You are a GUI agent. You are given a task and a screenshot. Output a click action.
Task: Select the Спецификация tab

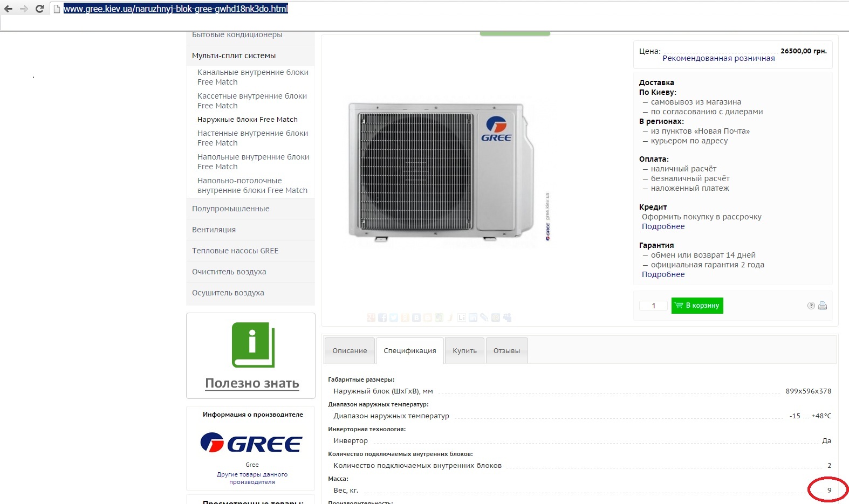410,351
